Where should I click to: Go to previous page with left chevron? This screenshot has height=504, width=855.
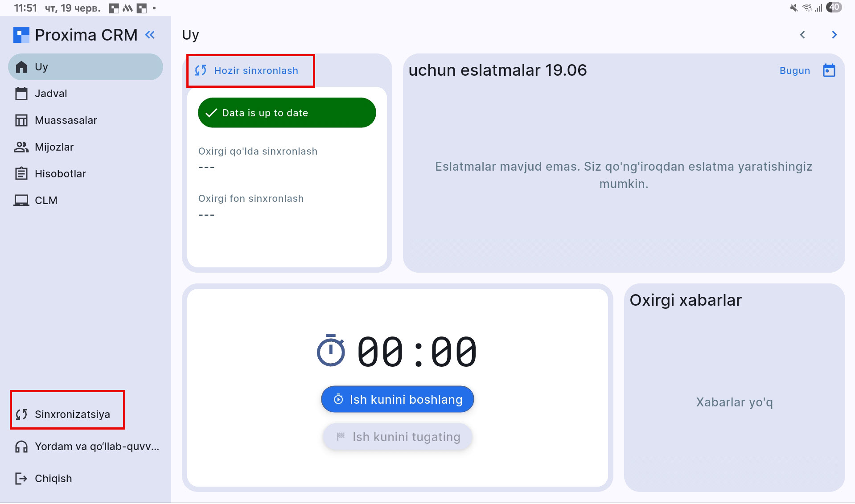click(x=802, y=35)
